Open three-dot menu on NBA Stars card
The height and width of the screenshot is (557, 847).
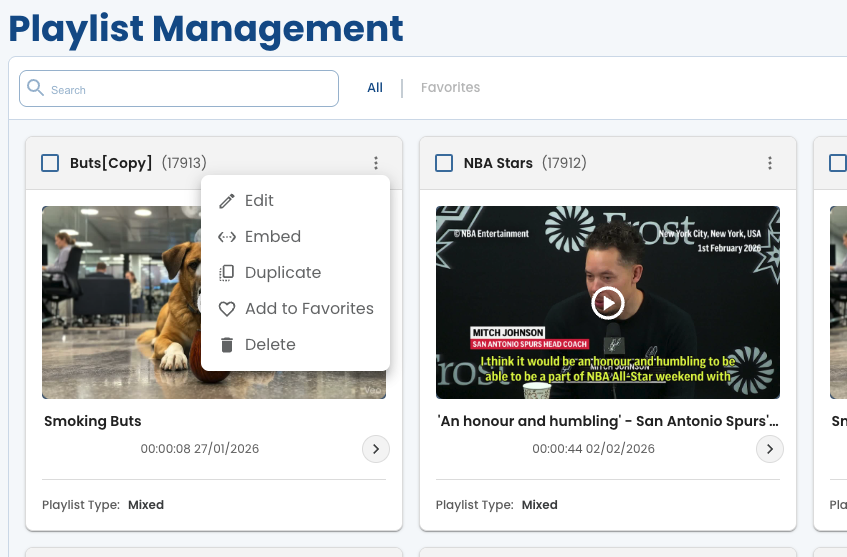[x=770, y=163]
